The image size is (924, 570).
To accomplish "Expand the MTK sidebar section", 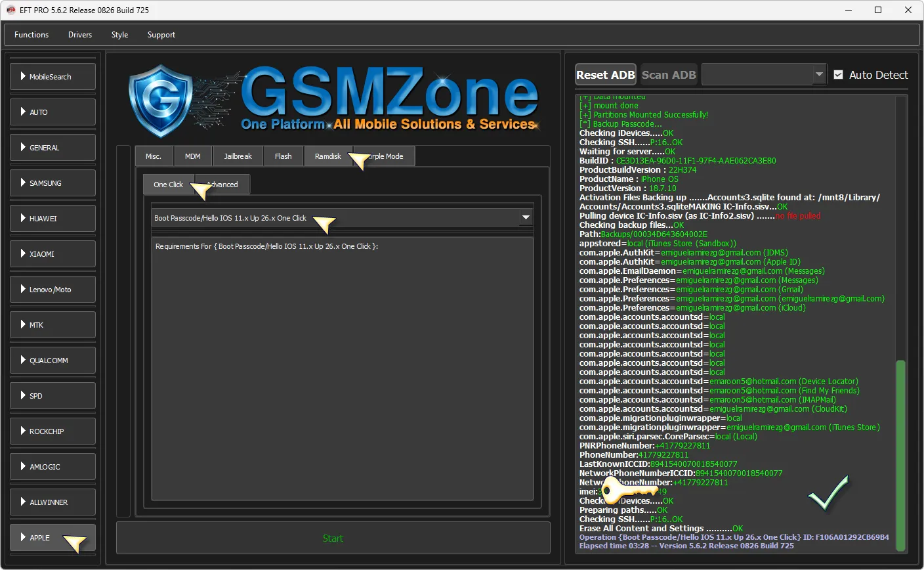I will [x=52, y=325].
